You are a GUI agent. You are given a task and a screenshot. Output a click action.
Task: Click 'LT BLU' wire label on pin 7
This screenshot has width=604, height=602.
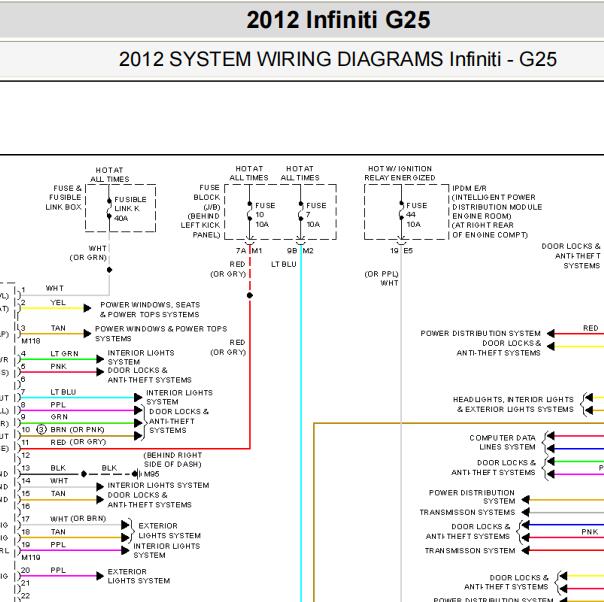point(63,392)
